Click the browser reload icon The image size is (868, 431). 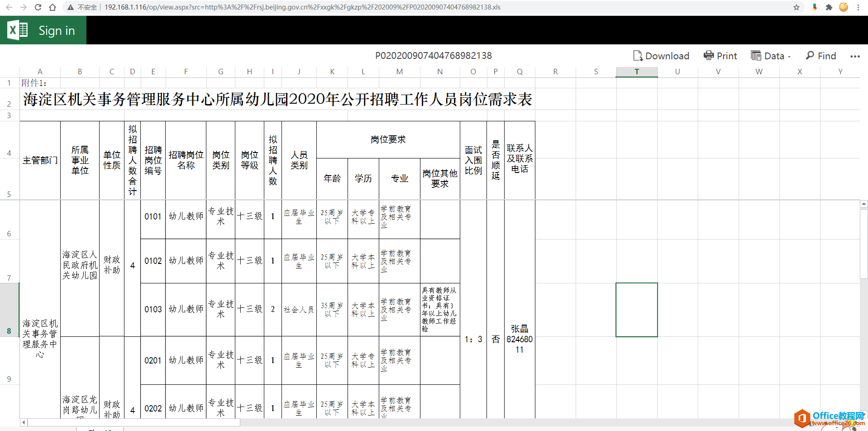(37, 7)
